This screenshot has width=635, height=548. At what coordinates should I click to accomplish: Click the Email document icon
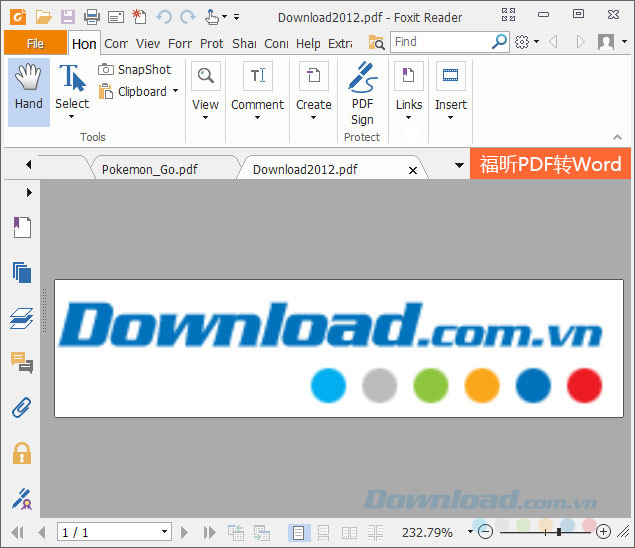coord(116,17)
